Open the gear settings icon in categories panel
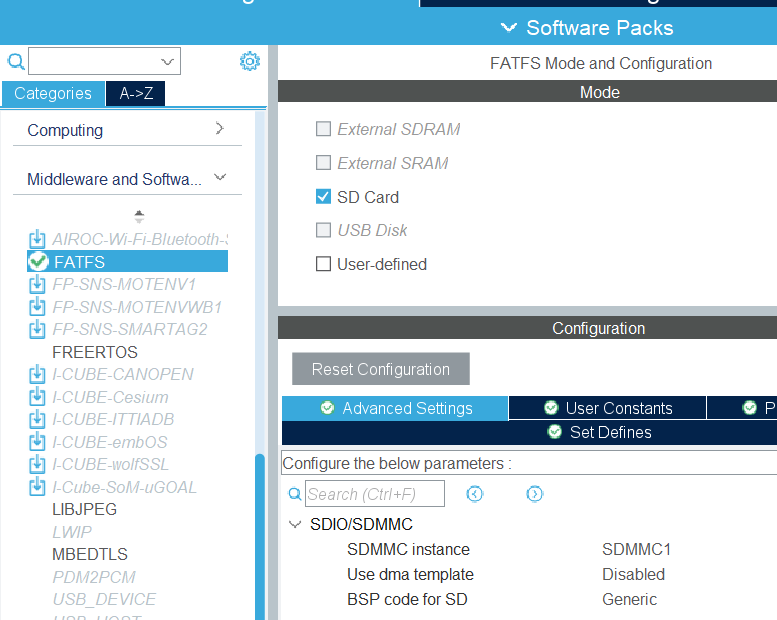777x620 pixels. (x=250, y=61)
